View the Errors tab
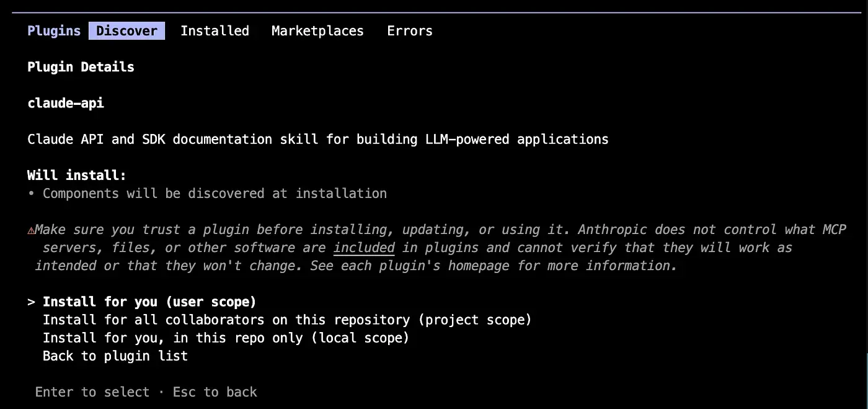 tap(410, 31)
